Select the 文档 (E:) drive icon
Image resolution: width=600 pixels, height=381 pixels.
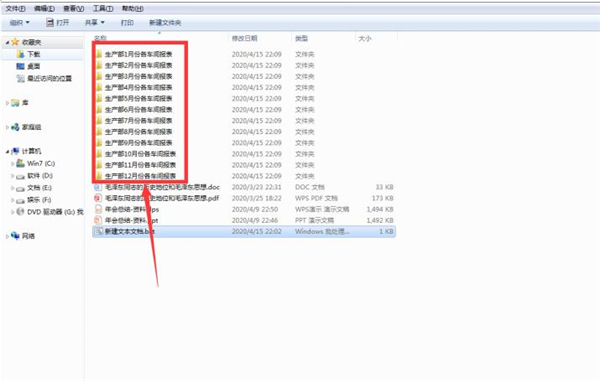point(21,188)
